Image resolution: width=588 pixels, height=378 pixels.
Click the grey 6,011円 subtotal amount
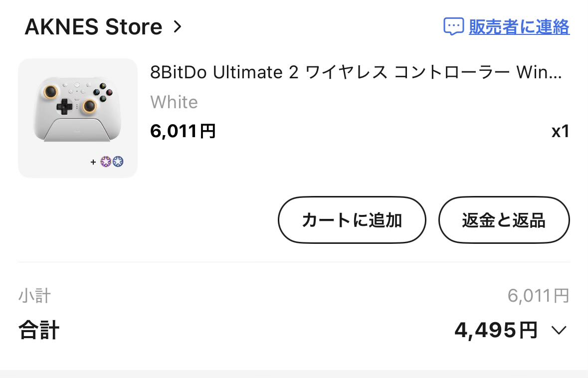click(x=538, y=296)
